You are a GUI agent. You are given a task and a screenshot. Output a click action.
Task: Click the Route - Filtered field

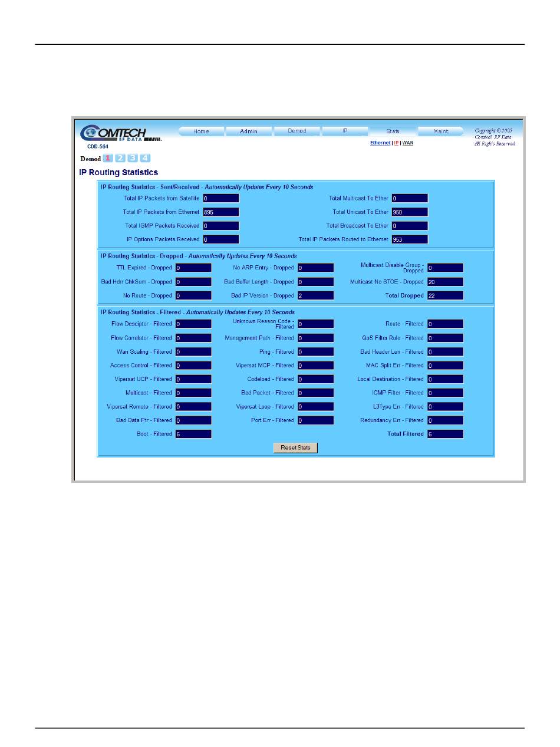point(445,324)
